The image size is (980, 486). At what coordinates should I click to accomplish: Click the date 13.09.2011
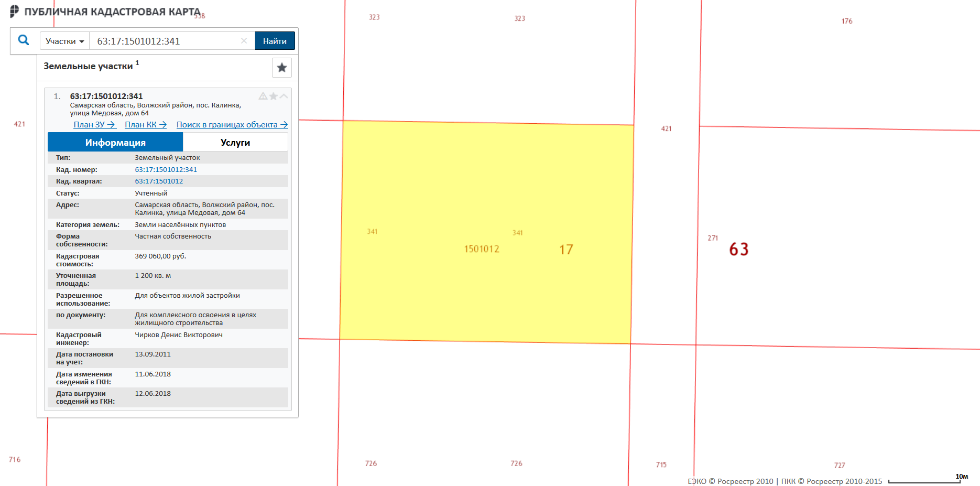[x=153, y=354]
